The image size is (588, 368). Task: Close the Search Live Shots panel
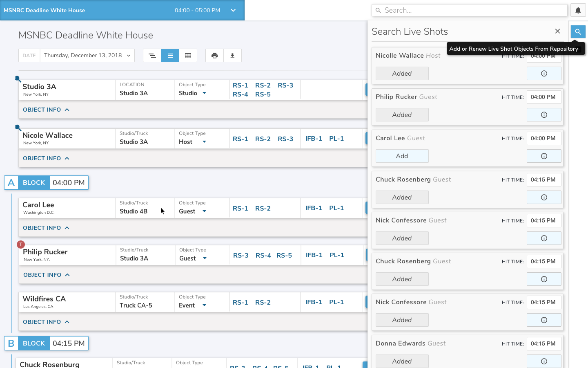pyautogui.click(x=557, y=31)
